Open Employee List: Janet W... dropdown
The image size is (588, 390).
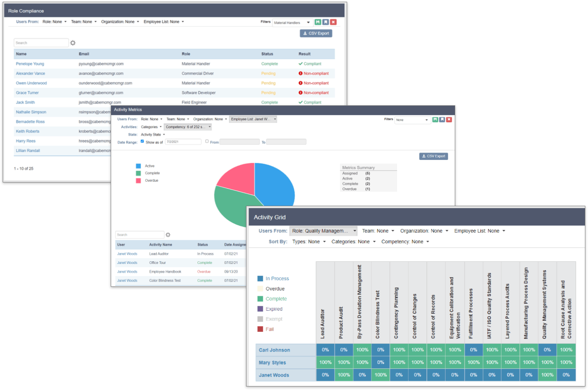click(253, 119)
